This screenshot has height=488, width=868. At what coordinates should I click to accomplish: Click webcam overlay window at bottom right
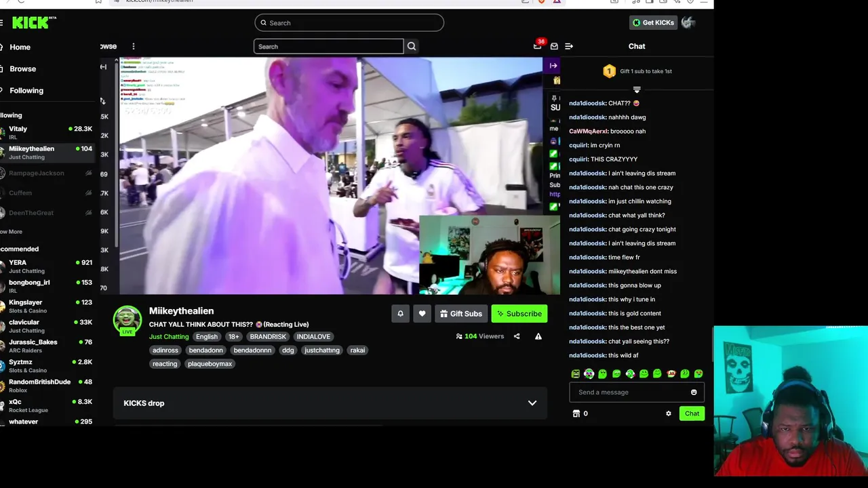click(791, 401)
